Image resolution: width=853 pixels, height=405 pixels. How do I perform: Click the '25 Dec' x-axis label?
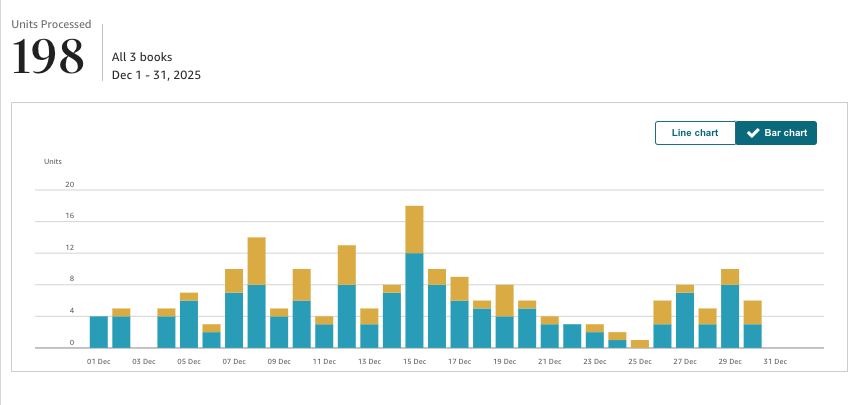[640, 361]
